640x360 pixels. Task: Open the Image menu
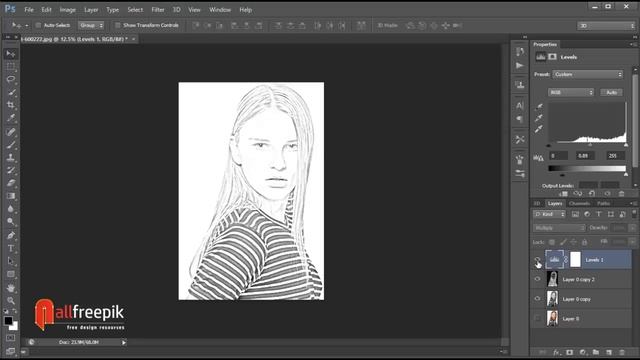[x=67, y=10]
